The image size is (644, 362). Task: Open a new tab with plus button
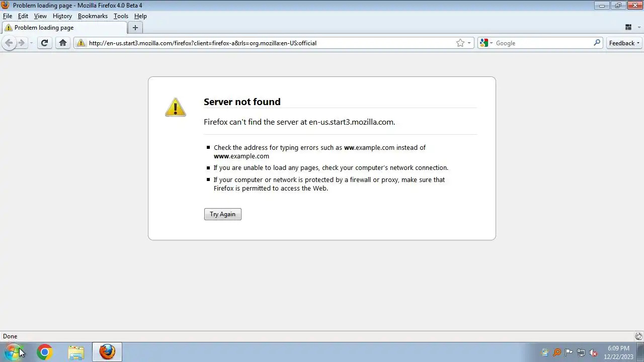pos(135,28)
